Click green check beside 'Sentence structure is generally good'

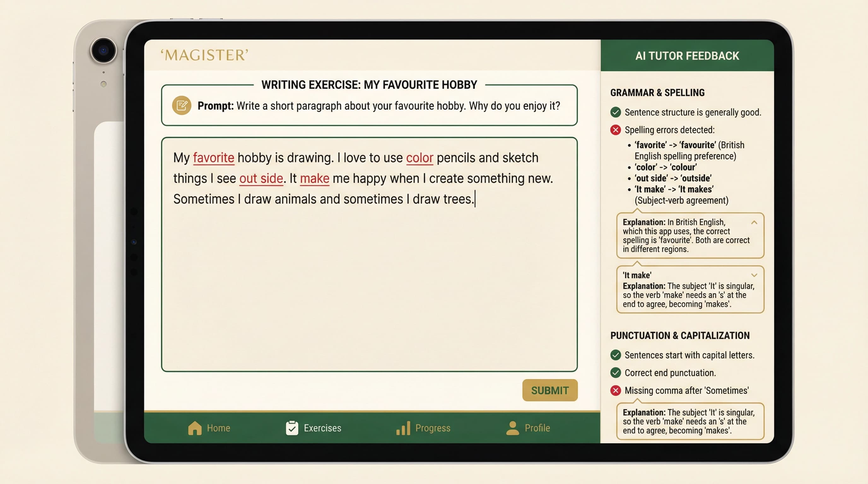pyautogui.click(x=615, y=112)
